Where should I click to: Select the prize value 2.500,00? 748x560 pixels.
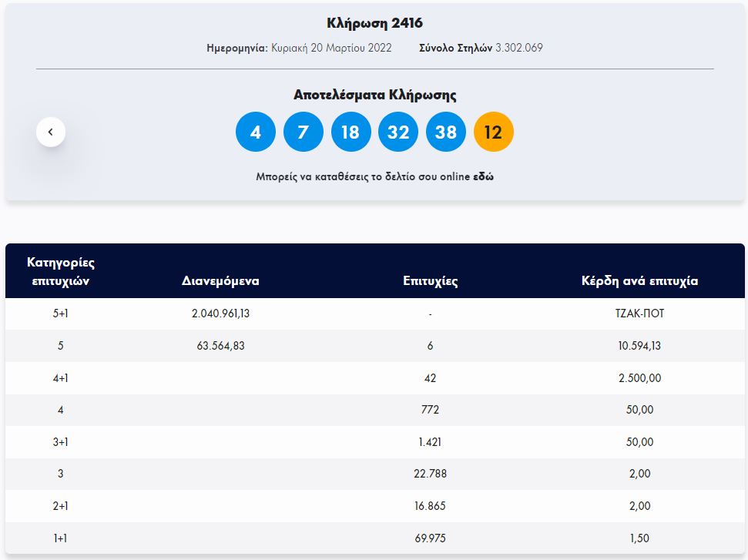(x=639, y=378)
